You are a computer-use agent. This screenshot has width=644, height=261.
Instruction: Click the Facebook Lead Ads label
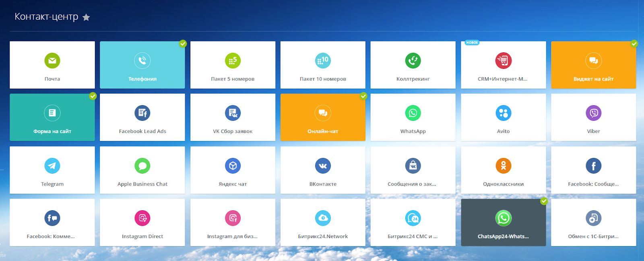[142, 131]
